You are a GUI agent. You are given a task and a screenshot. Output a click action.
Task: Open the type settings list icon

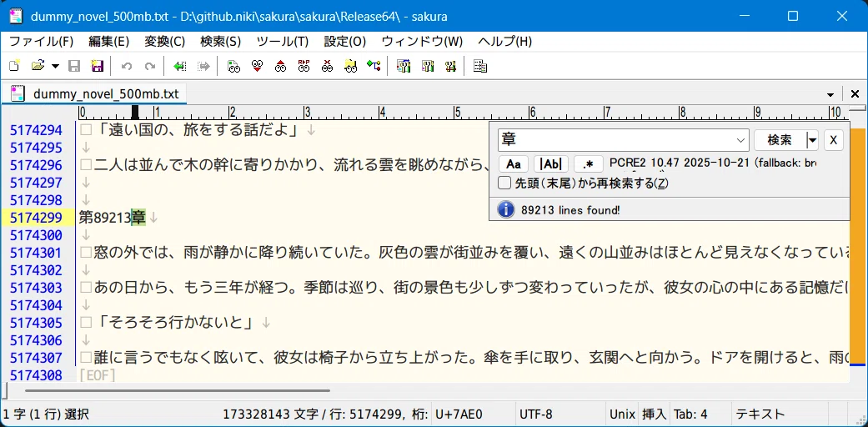click(404, 67)
